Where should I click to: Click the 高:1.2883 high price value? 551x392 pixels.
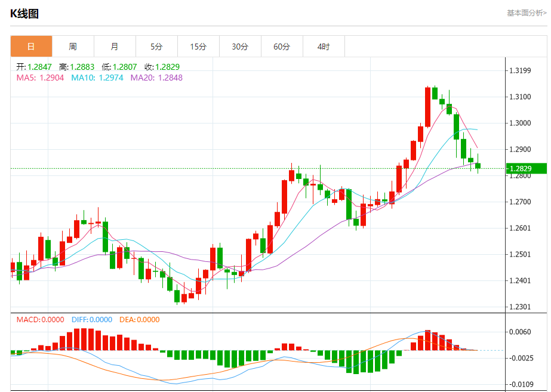click(76, 67)
